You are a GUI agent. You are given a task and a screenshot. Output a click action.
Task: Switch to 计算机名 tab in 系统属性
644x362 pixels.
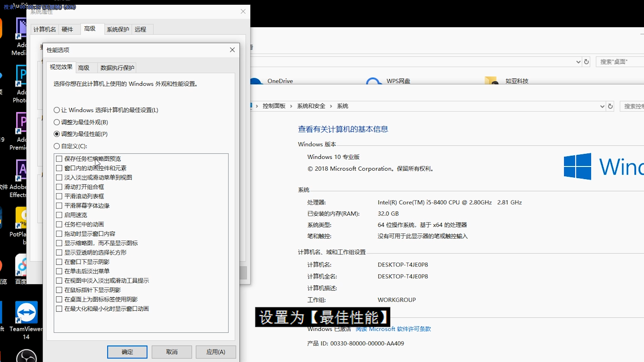(x=45, y=29)
